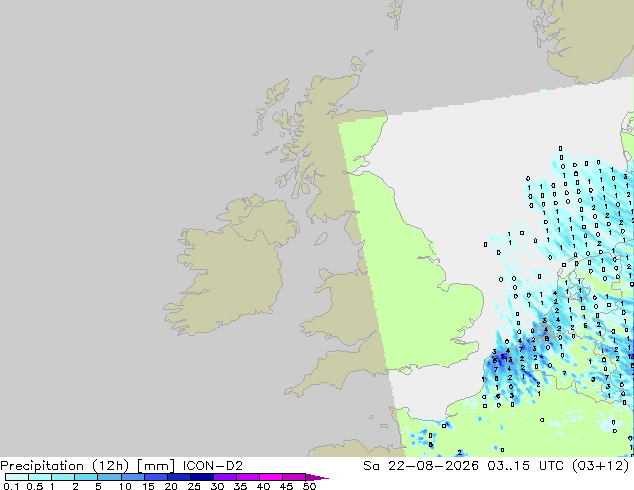Image resolution: width=634 pixels, height=490 pixels.
Task: Click on Ireland on the map
Action: click(x=232, y=267)
